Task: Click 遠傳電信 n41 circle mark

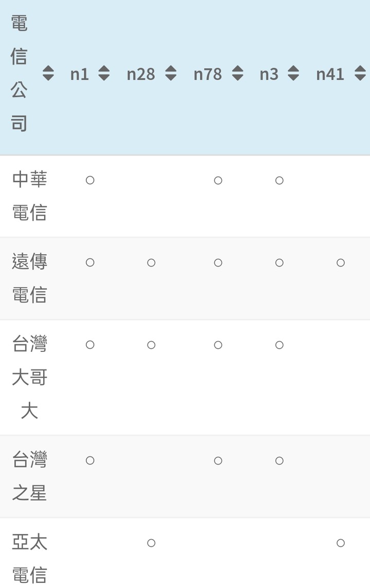Action: tap(340, 263)
